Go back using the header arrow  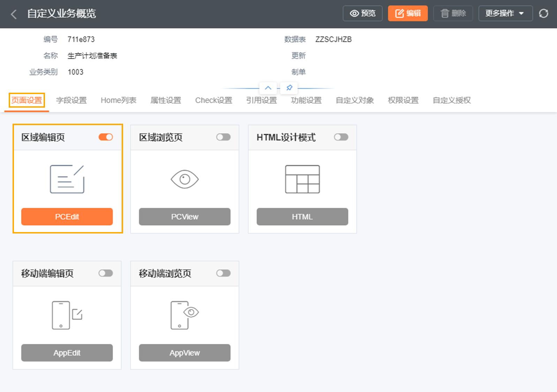[x=14, y=14]
